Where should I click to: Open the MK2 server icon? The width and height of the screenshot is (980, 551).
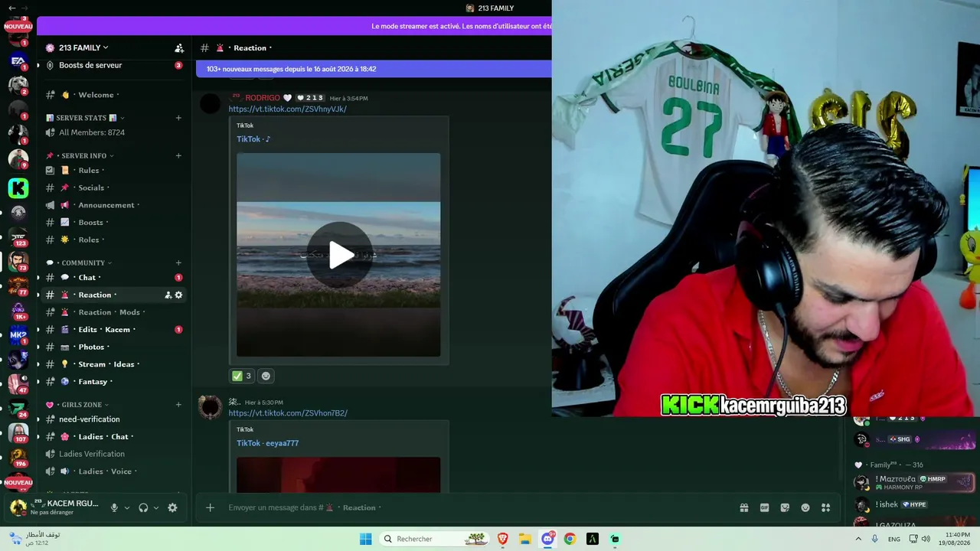pos(18,335)
